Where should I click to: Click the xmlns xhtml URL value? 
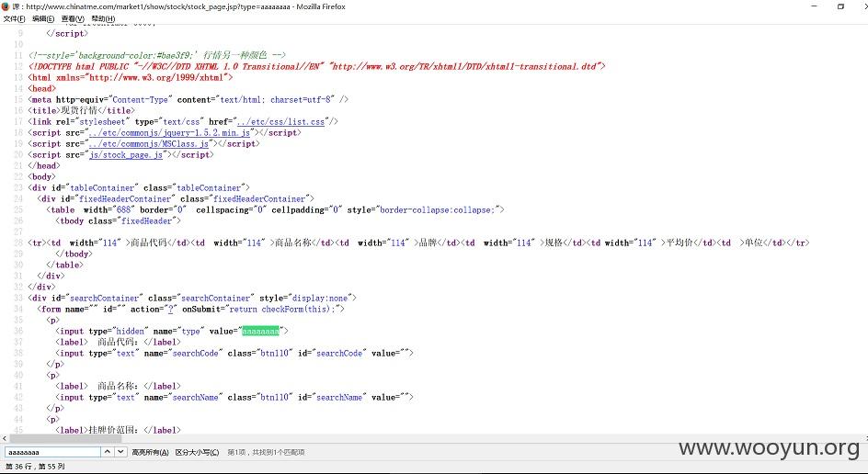pos(158,77)
